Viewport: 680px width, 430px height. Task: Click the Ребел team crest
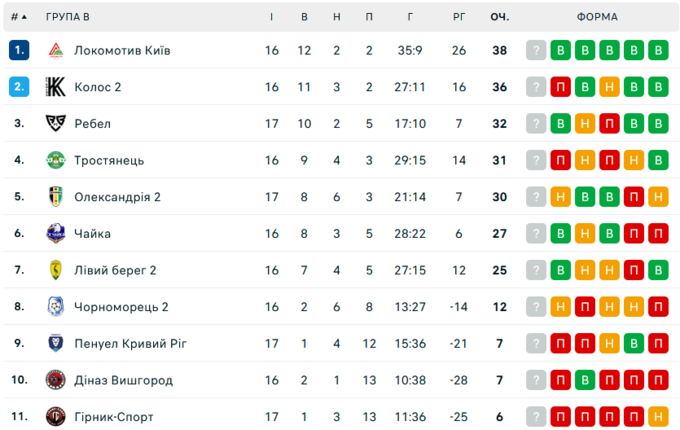click(56, 124)
